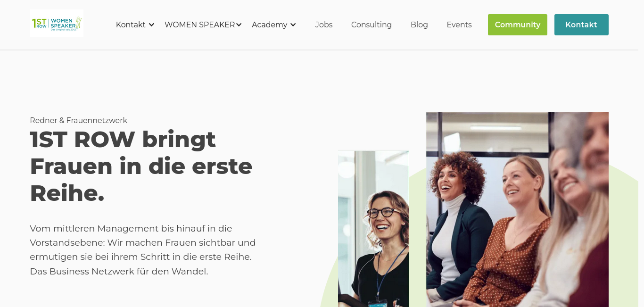Click the headline 1ST ROW bringt Frauen
This screenshot has width=644, height=307.
click(141, 166)
